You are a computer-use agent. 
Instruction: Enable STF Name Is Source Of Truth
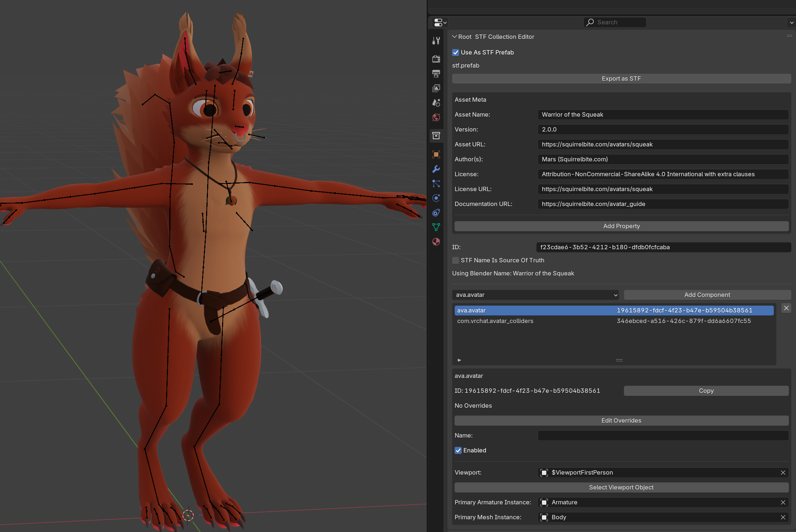click(x=455, y=260)
